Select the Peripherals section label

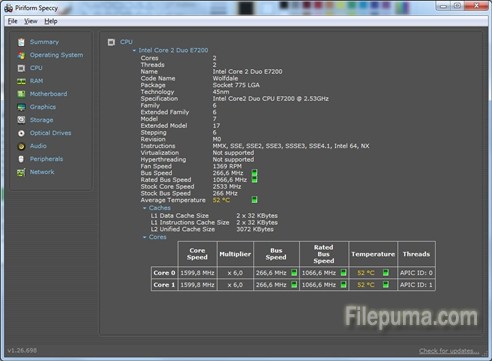click(46, 159)
